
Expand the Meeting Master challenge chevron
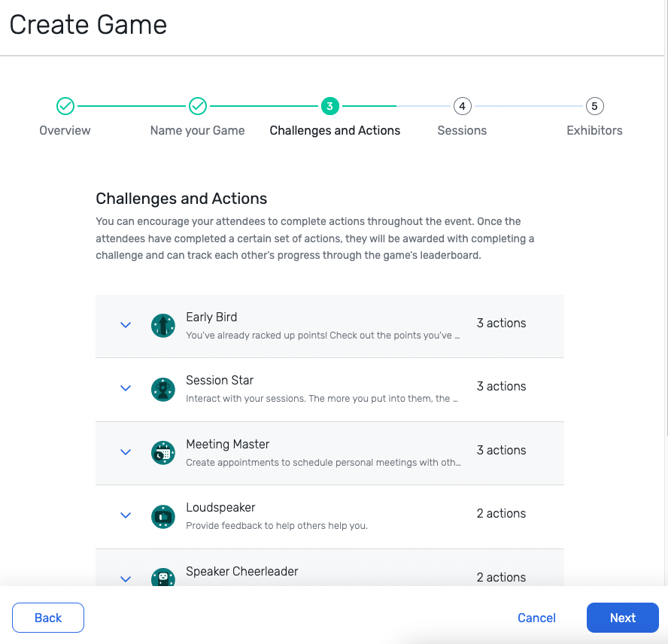pos(126,452)
